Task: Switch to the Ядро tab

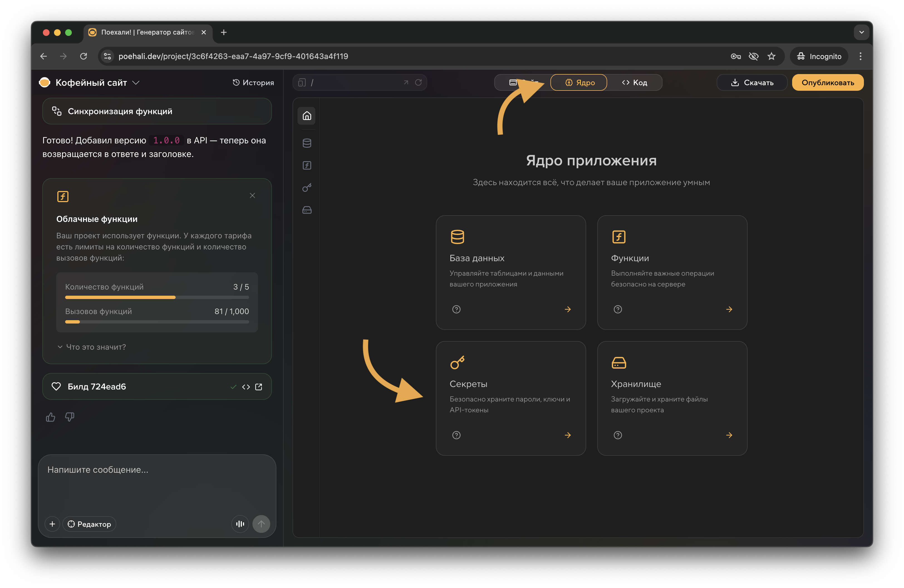Action: coord(578,82)
